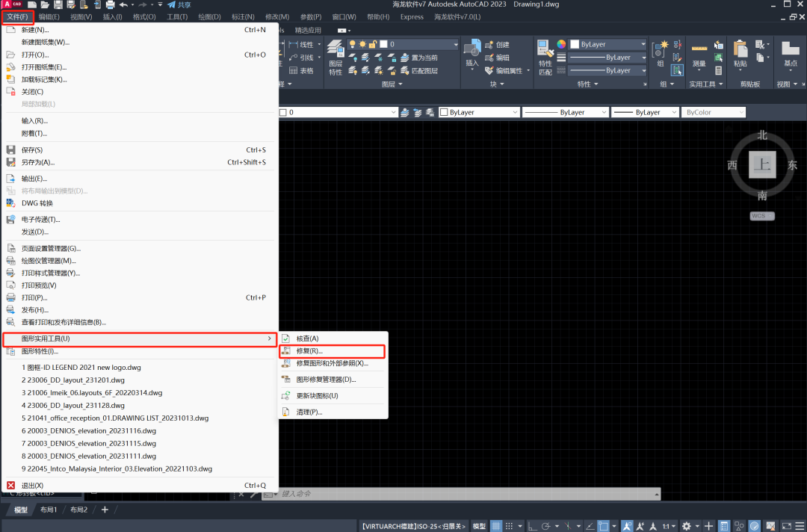
Task: Click the Group (组) icon in ribbon
Action: tap(661, 49)
